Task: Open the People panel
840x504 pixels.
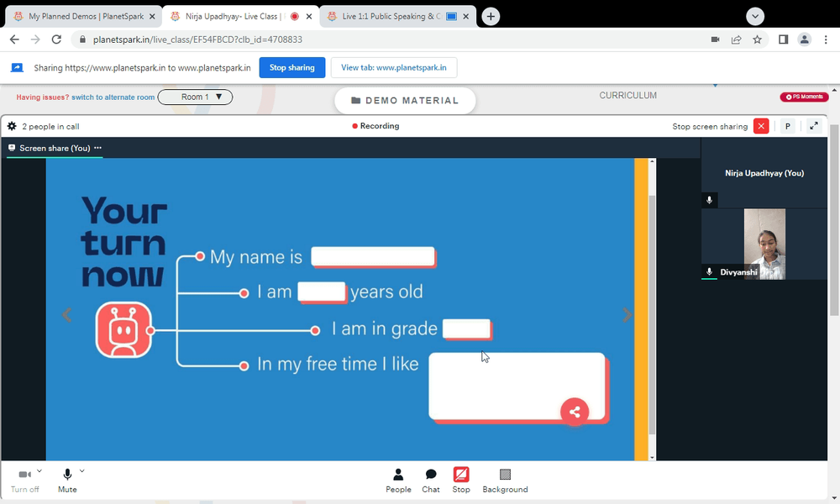Action: 398,480
